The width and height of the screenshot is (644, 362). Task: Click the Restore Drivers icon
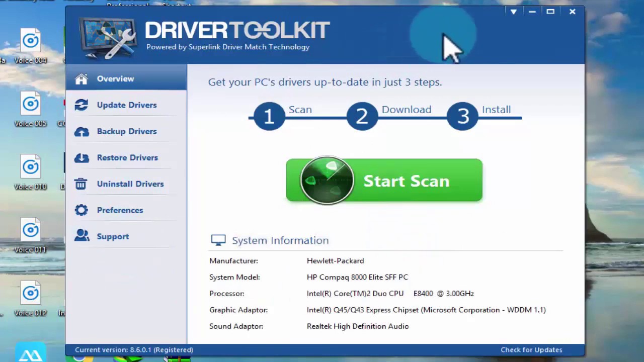click(82, 157)
